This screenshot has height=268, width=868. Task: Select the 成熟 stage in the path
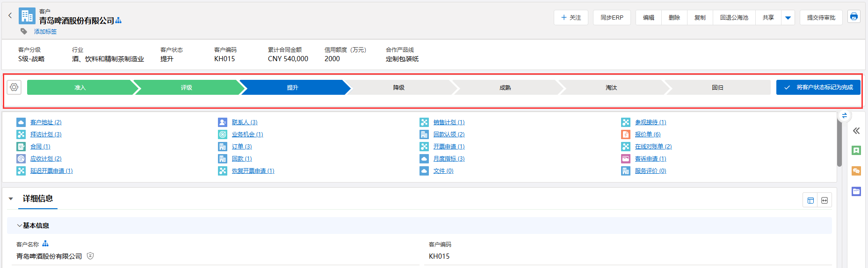(x=505, y=87)
